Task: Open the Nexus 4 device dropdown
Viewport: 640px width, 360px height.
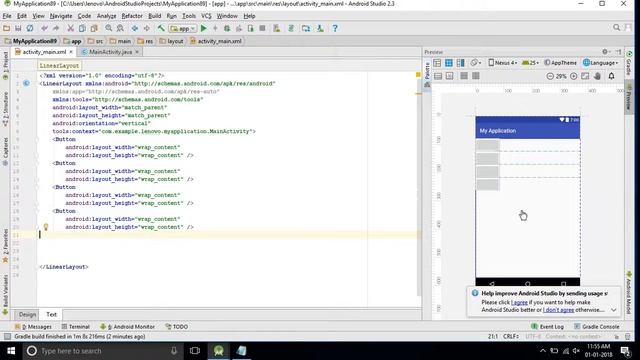Action: (503, 63)
